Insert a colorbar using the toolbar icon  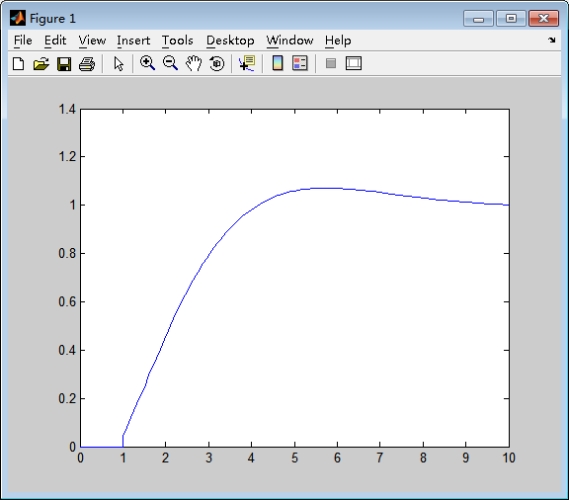(278, 63)
